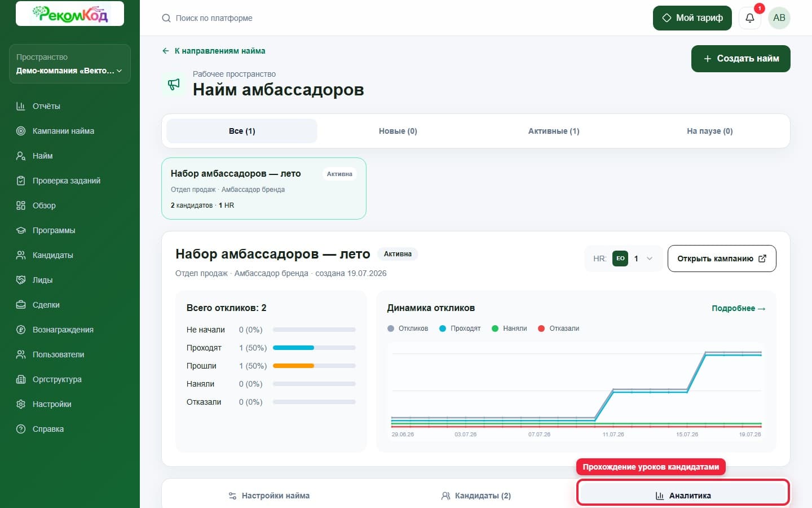Click the Отказали row label in stats

coord(204,402)
